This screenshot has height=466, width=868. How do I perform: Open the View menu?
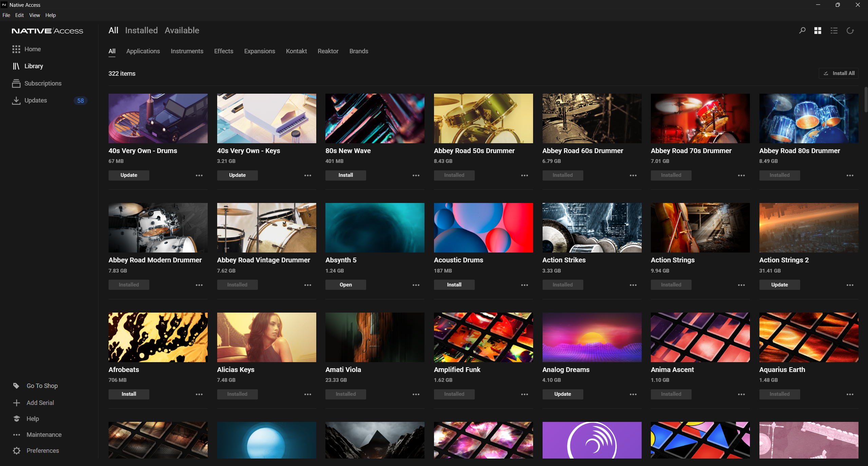click(35, 15)
